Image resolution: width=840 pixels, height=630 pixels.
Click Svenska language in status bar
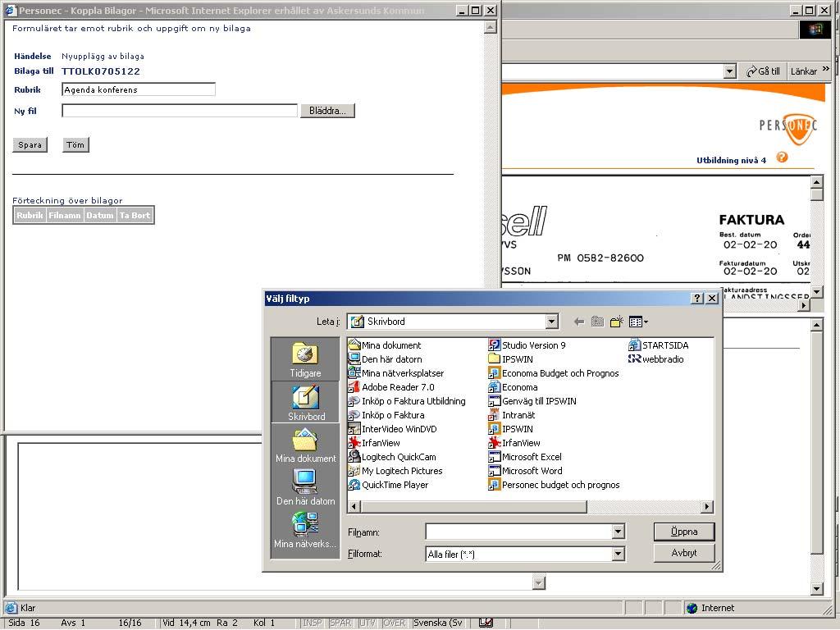click(438, 623)
